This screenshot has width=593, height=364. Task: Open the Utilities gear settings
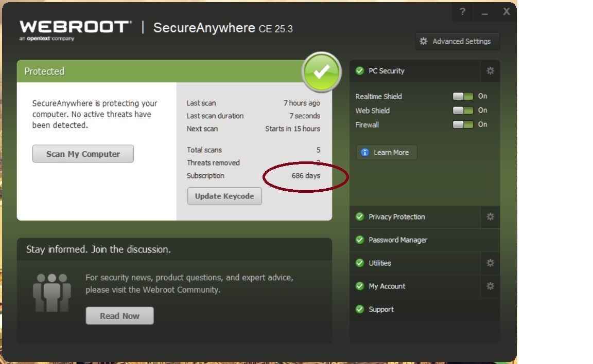click(490, 263)
